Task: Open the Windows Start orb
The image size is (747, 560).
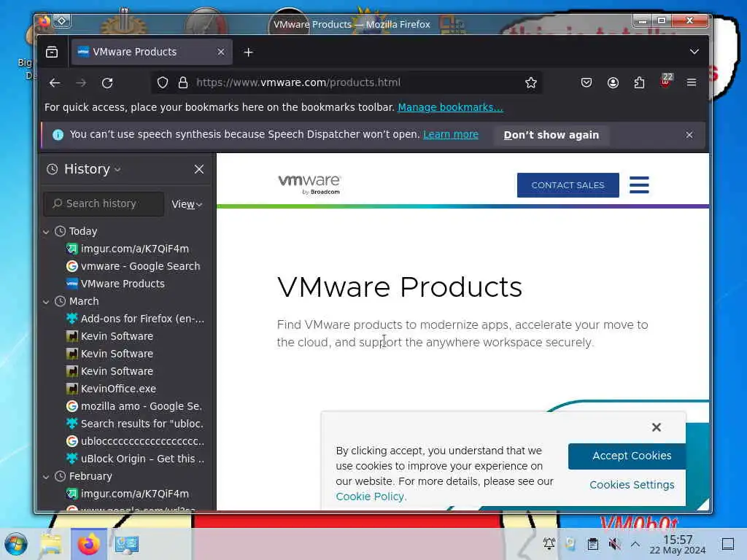Action: [16, 544]
